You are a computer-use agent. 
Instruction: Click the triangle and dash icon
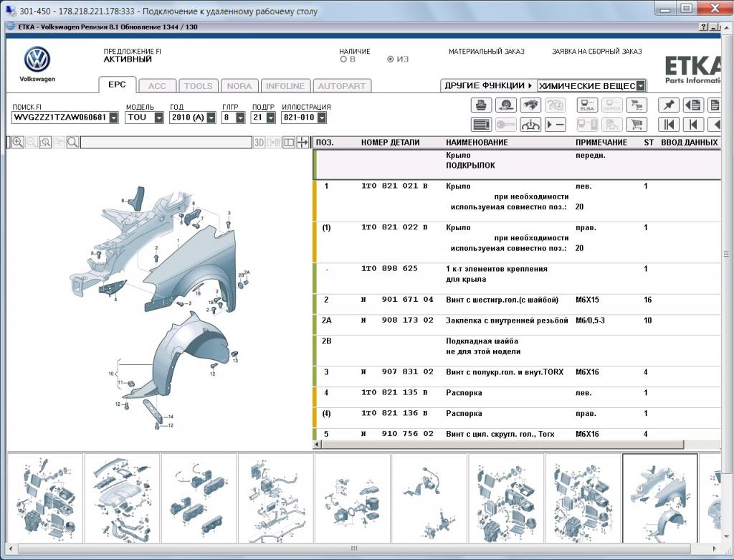click(556, 125)
